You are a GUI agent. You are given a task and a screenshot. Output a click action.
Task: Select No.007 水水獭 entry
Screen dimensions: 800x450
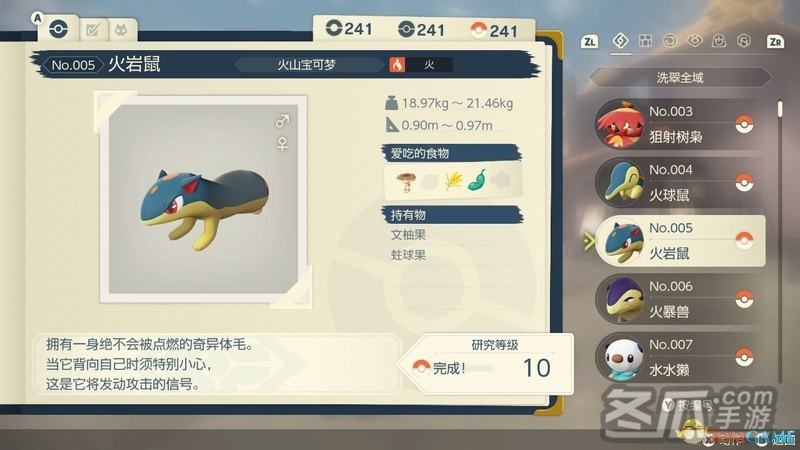(680, 357)
